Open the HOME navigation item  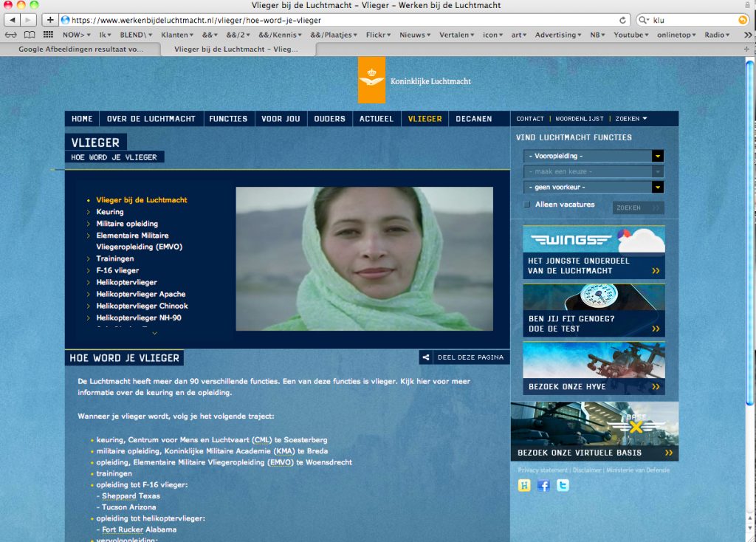82,119
